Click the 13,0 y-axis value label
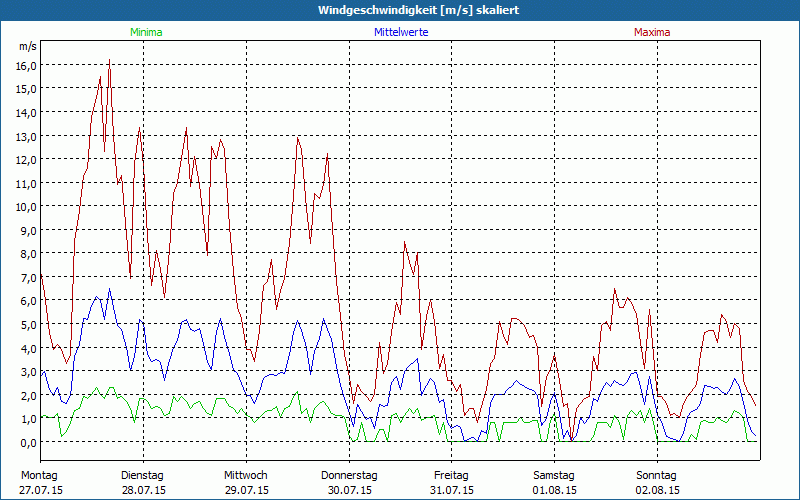This screenshot has height=500, width=800. (27, 136)
